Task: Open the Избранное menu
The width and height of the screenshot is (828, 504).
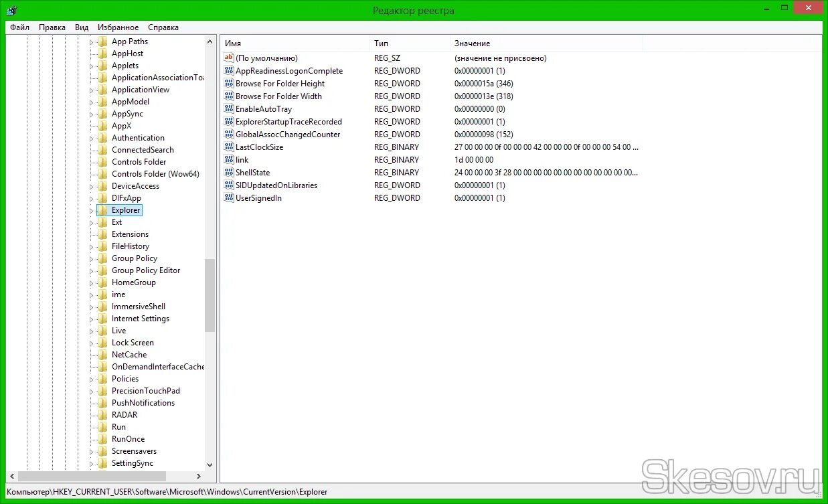Action: (118, 27)
